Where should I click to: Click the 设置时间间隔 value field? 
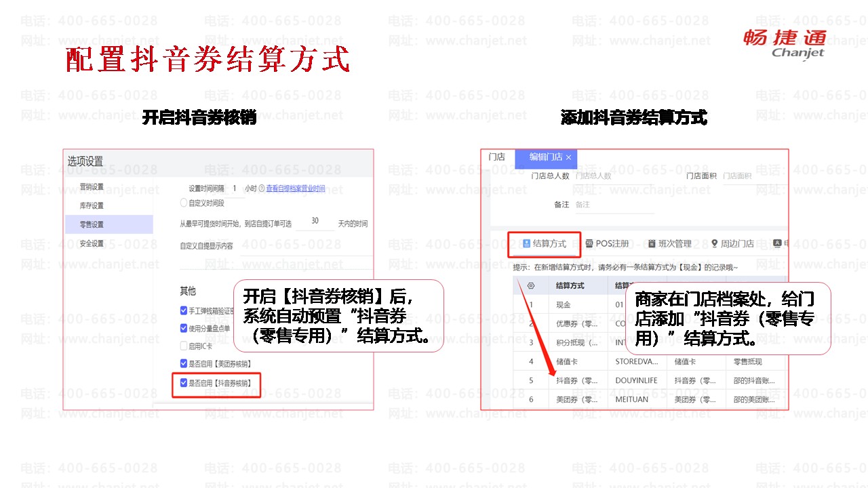point(235,188)
